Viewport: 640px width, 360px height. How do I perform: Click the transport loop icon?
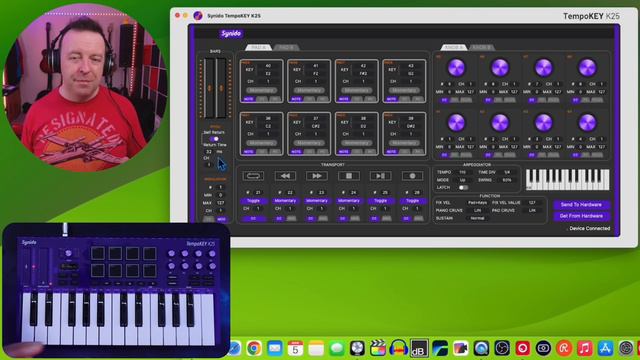click(x=253, y=176)
